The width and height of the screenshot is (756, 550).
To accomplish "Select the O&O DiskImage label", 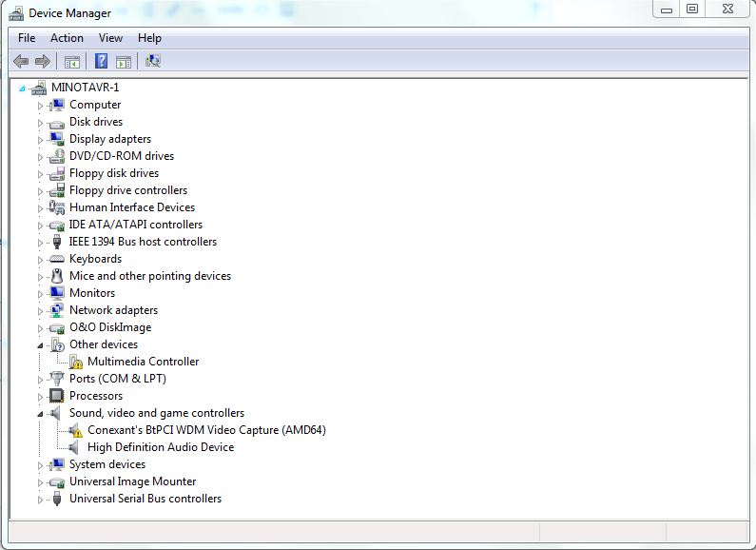I will click(x=110, y=327).
